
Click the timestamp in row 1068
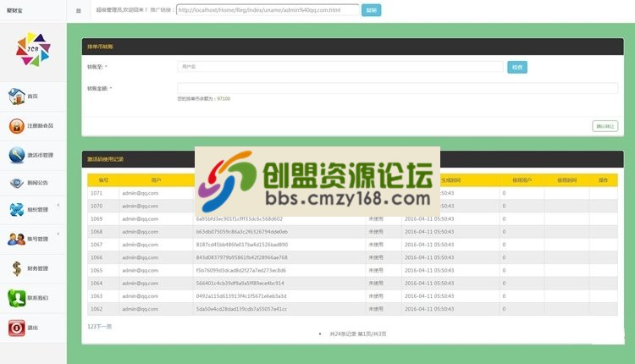[x=429, y=232]
